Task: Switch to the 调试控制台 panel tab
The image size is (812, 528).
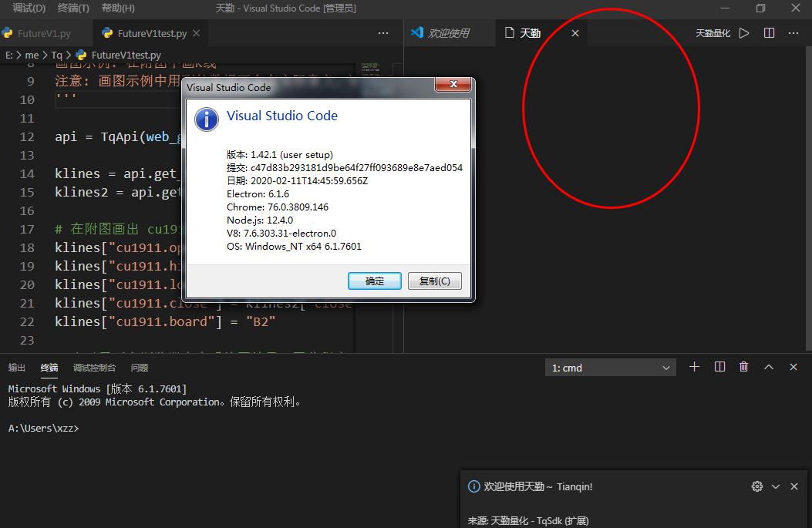Action: [94, 368]
